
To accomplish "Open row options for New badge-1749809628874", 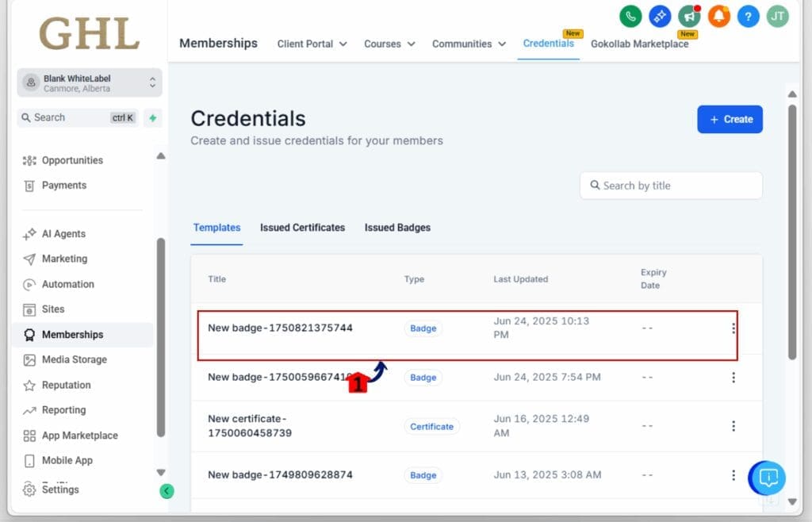I will pyautogui.click(x=733, y=475).
